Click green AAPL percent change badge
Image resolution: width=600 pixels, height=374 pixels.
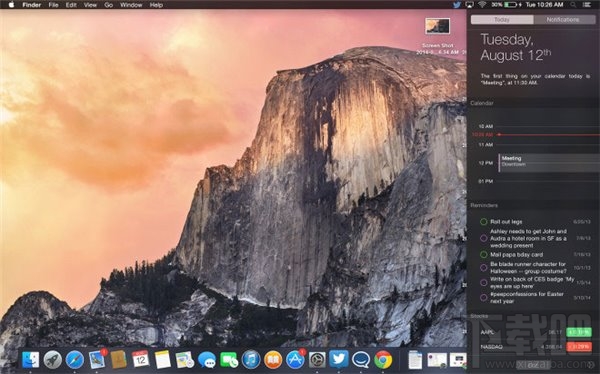(x=579, y=332)
